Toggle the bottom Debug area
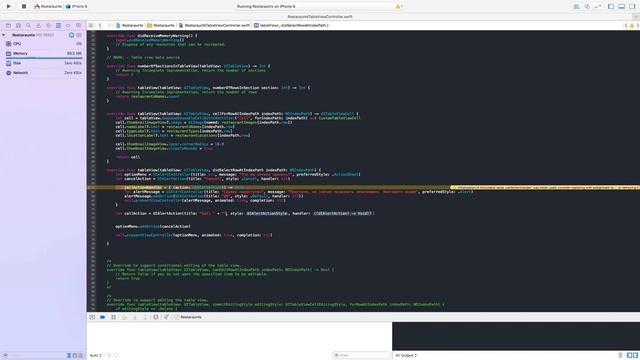 coord(622,7)
